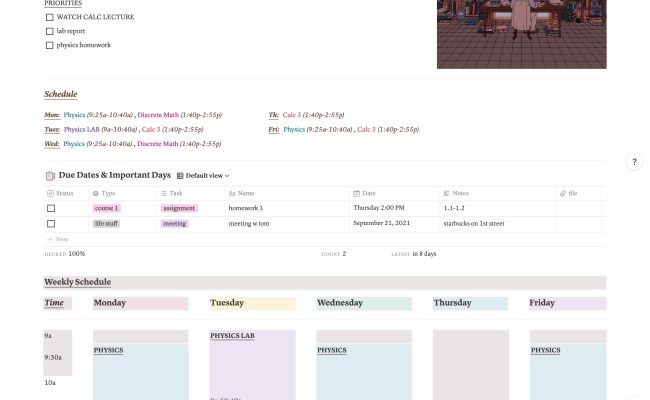
Task: Click the PHYSICS block under Wednesday
Action: 364,372
